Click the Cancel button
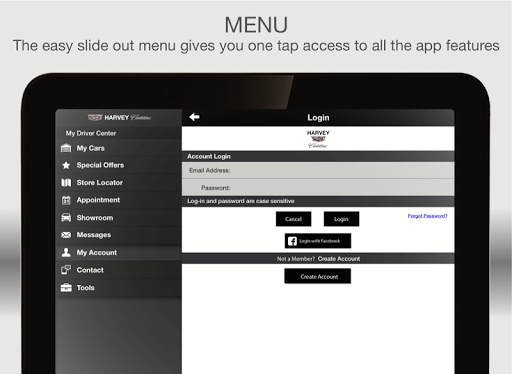This screenshot has width=512, height=374. click(x=293, y=219)
